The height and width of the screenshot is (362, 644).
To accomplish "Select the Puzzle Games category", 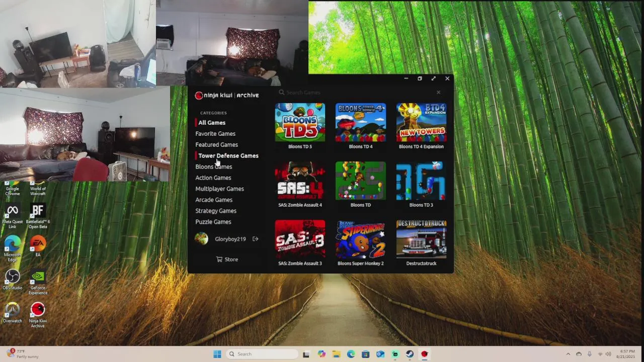I will click(213, 222).
